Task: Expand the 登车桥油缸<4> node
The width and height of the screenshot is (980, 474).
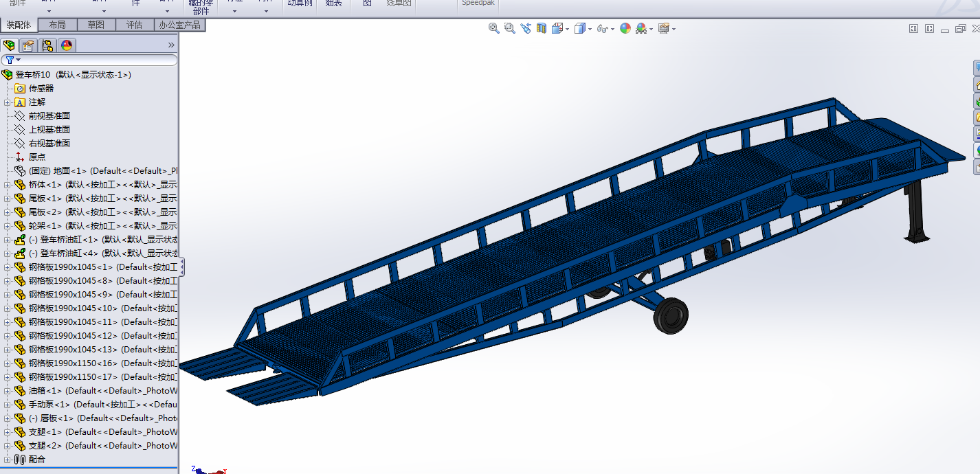Action: 8,253
